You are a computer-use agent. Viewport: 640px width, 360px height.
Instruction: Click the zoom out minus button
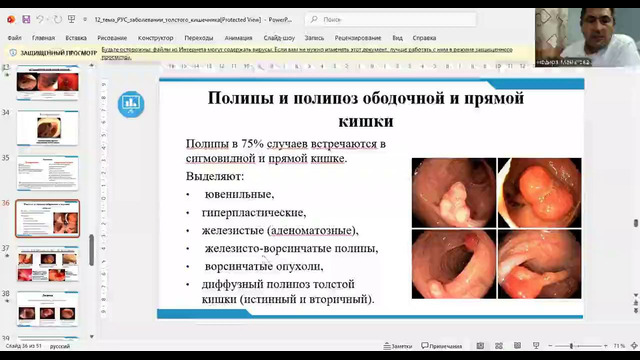550,346
